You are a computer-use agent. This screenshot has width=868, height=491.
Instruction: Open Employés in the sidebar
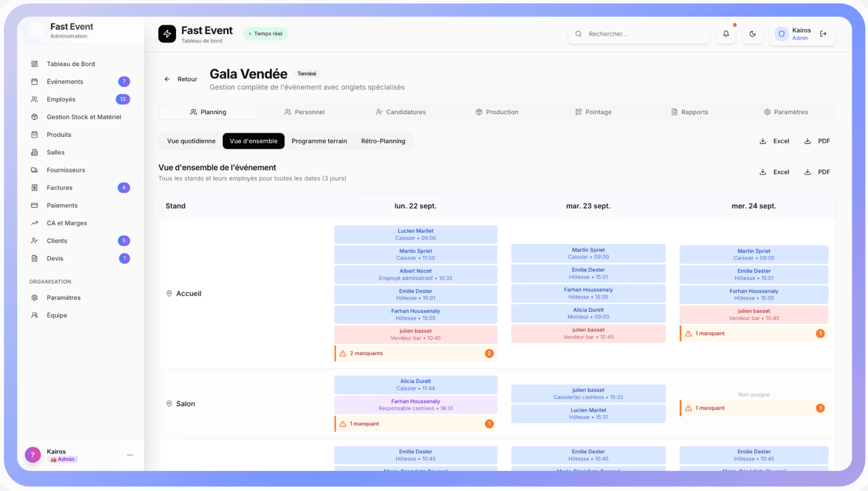[80, 99]
